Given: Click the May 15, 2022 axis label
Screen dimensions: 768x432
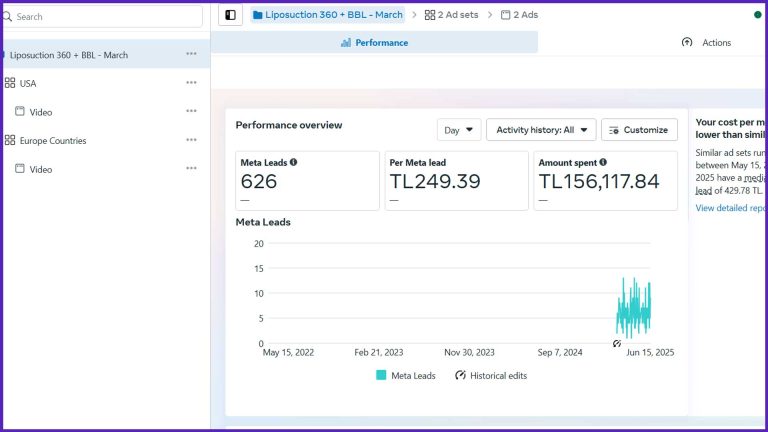Looking at the screenshot, I should pyautogui.click(x=288, y=352).
